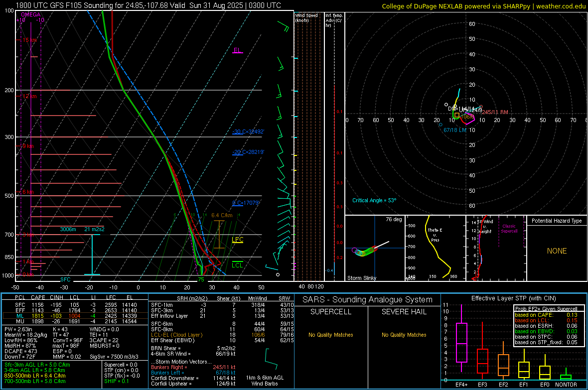This screenshot has height=390, width=588.
Task: Click the magenta OMEGA label on the skew-T
Action: 31,14
